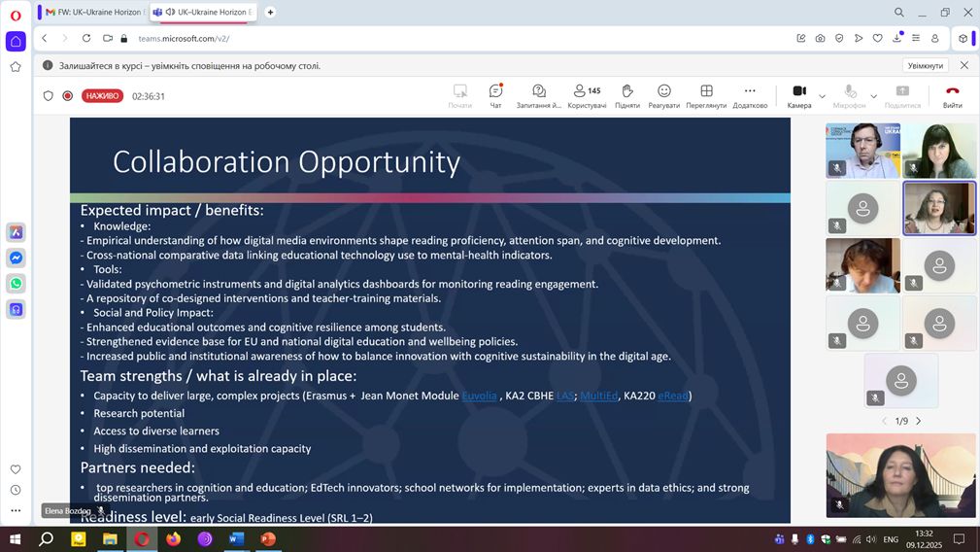Toggle the Мікрофон microphone

(849, 95)
